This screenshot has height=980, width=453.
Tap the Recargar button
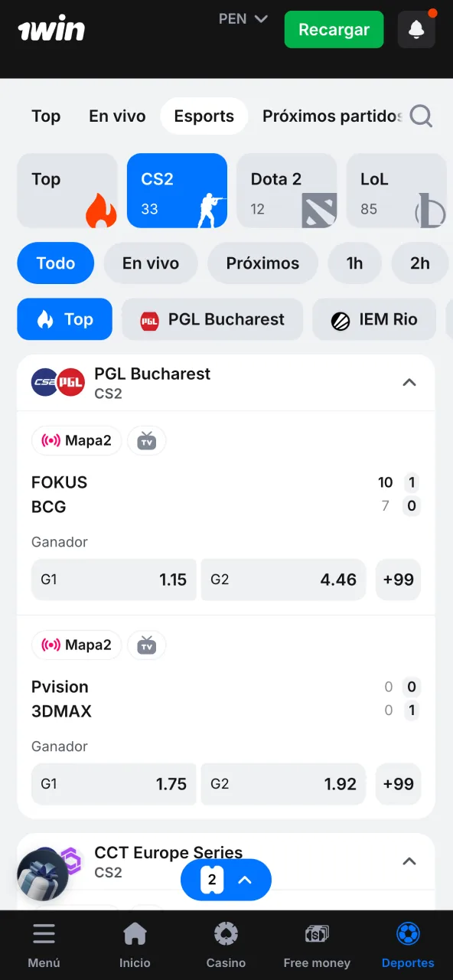coord(334,29)
